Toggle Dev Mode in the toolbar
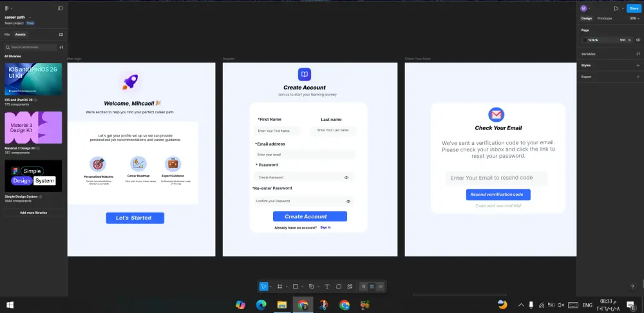This screenshot has height=313, width=644. point(381,287)
